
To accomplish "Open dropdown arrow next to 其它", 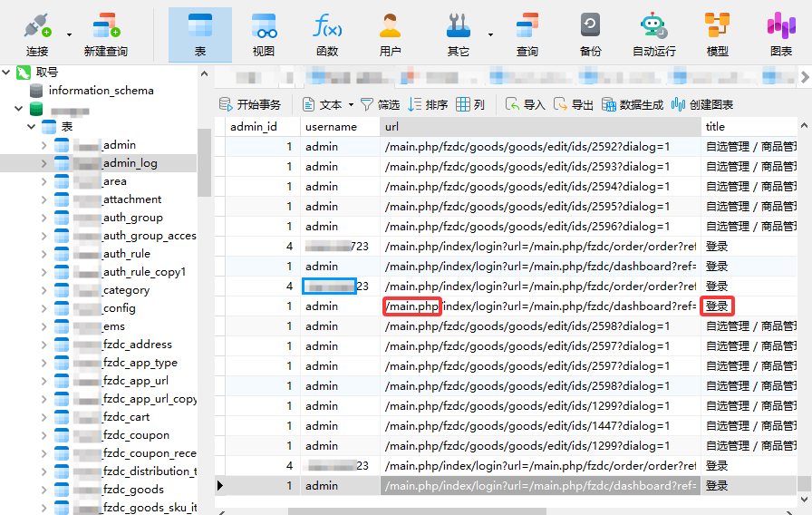I will (x=490, y=35).
